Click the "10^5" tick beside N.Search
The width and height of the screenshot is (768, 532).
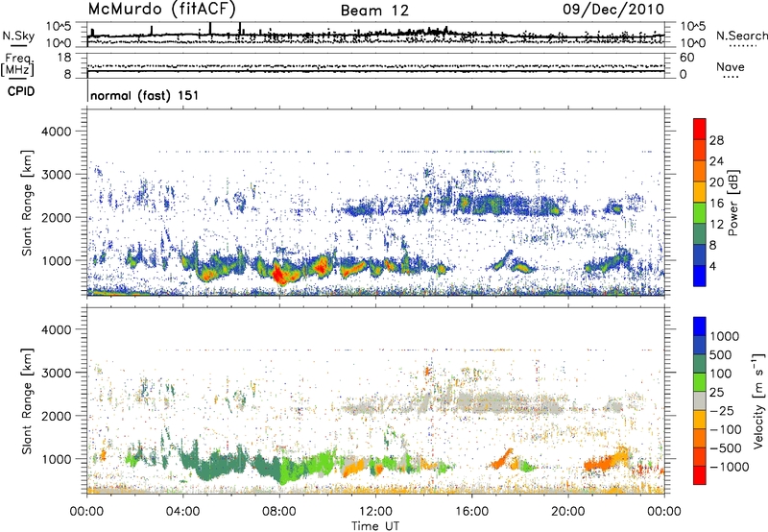coord(692,27)
